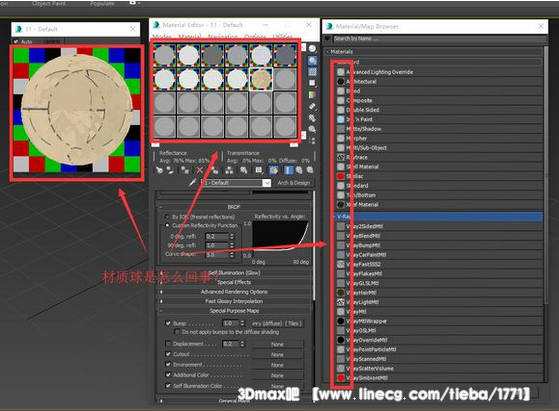Click the Bump map slot button
The image size is (559, 411).
(277, 323)
